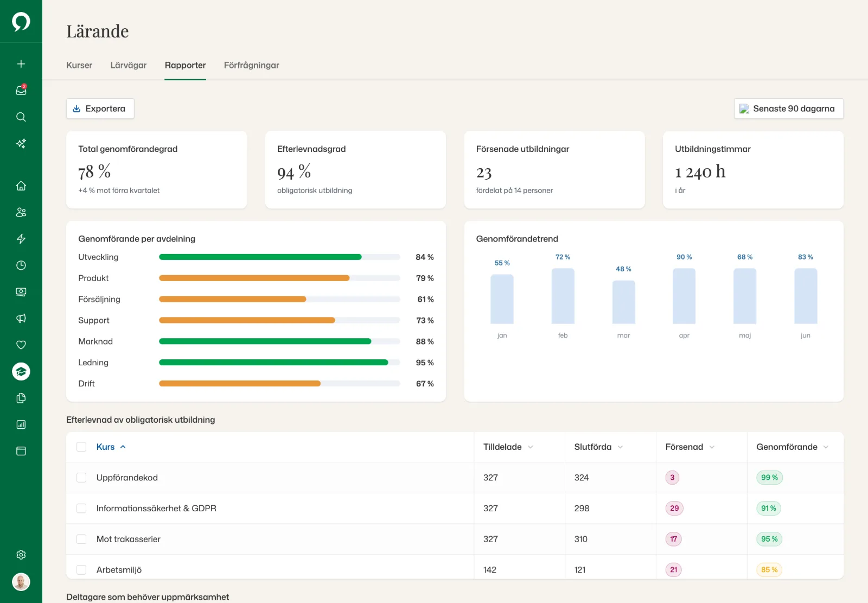868x603 pixels.
Task: Check the Uppförandekod row checkbox
Action: point(81,478)
